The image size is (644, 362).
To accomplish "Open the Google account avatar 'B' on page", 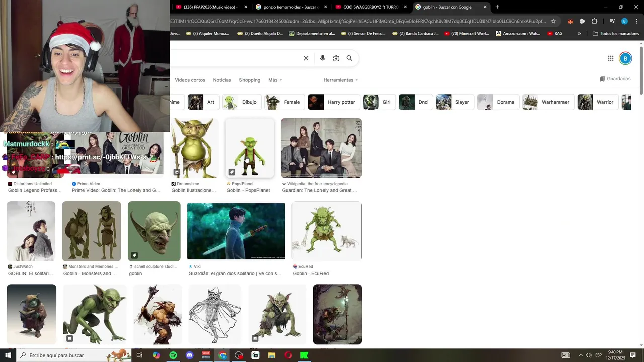I will 625,58.
